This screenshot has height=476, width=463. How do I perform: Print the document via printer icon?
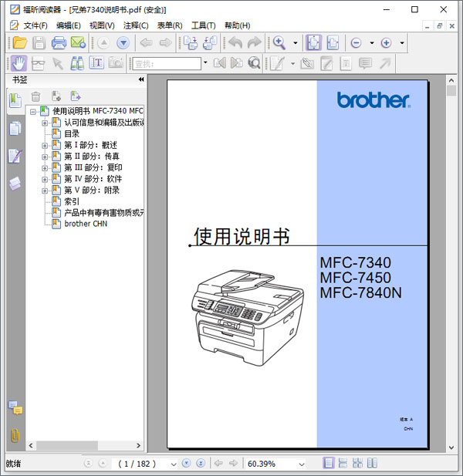point(59,42)
